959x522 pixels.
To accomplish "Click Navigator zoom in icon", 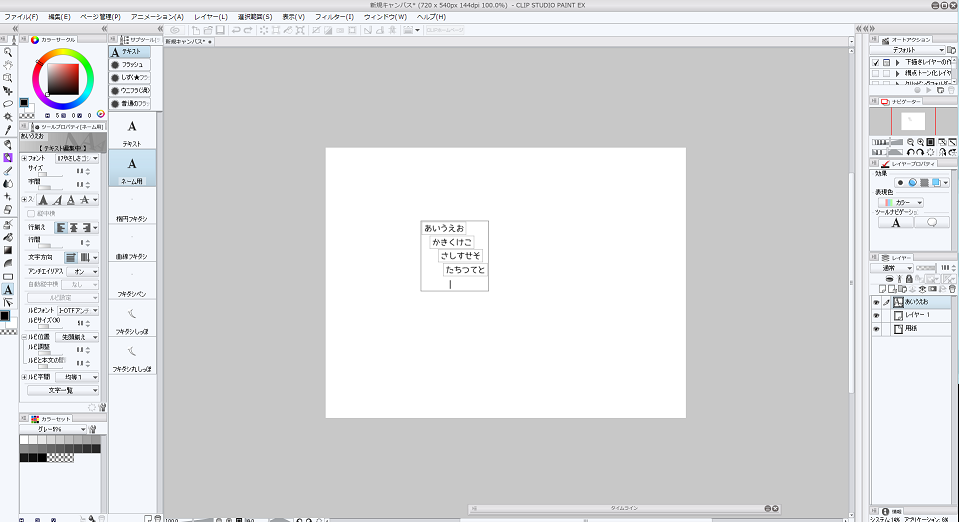I will pos(920,142).
